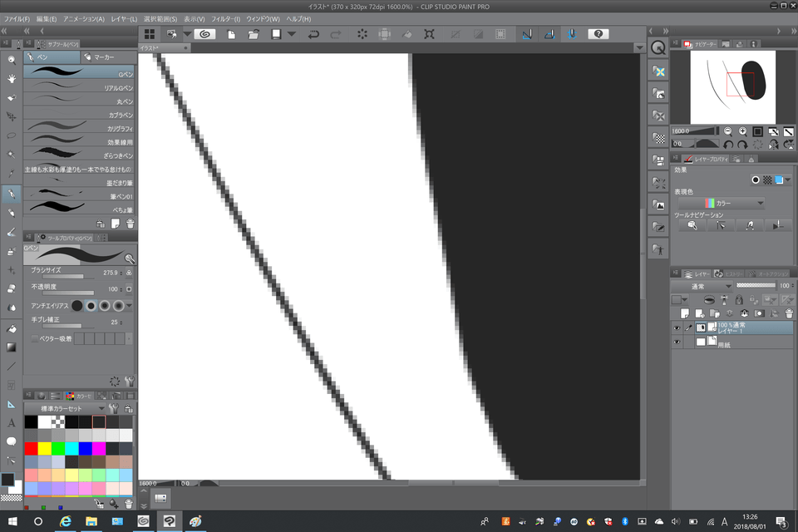
Task: Expand the 標準カラーセット dropdown
Action: (x=101, y=409)
